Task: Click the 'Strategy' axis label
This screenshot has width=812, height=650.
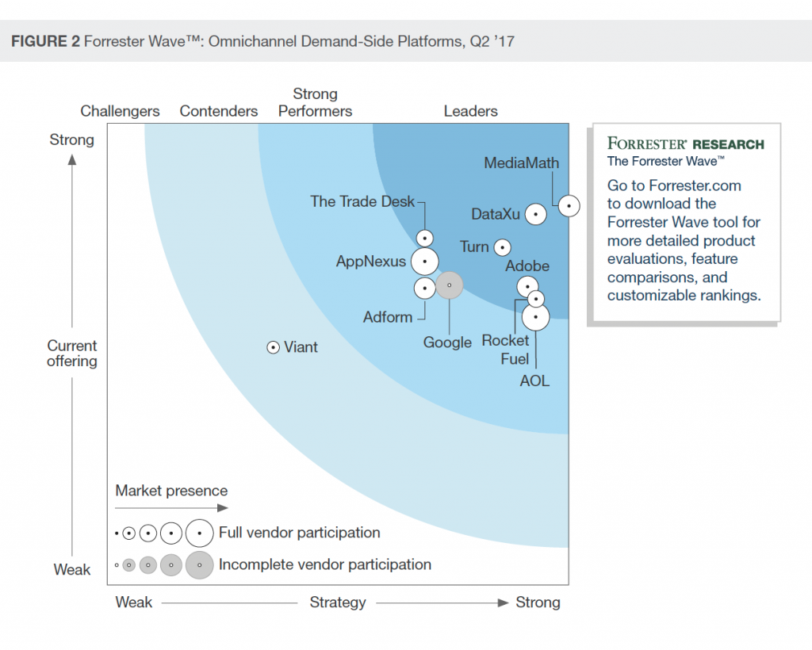Action: coord(338,602)
